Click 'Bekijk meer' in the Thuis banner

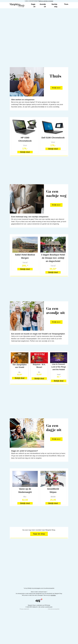click(56, 88)
